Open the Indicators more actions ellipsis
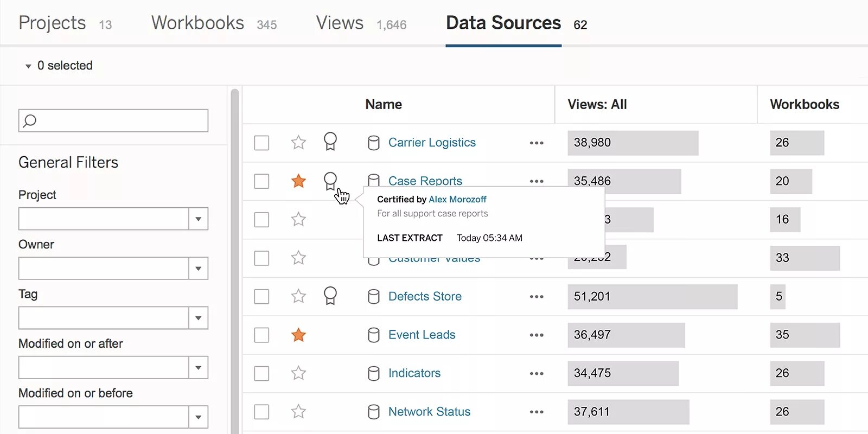 tap(537, 374)
